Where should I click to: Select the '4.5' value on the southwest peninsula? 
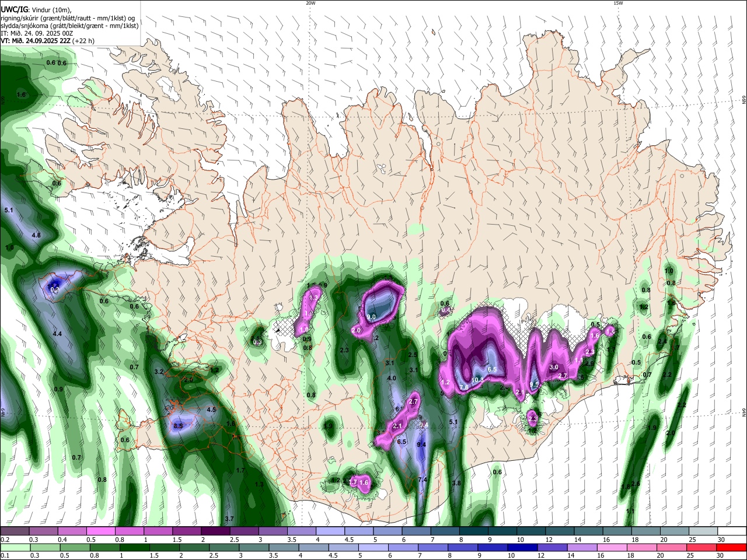[x=211, y=409]
